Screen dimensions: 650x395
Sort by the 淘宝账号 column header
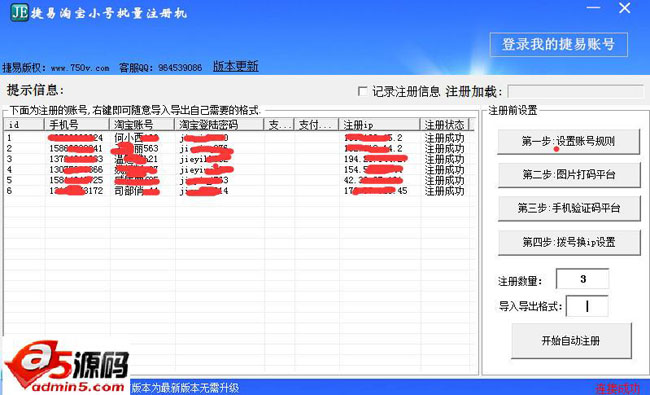click(142, 125)
